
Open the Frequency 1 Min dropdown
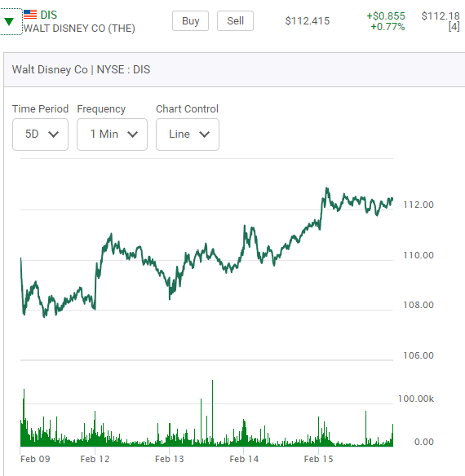[112, 134]
